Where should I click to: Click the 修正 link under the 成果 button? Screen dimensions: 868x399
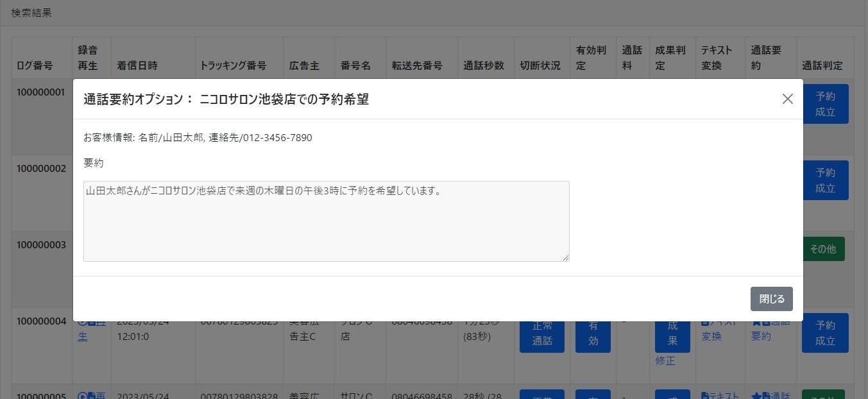[665, 361]
